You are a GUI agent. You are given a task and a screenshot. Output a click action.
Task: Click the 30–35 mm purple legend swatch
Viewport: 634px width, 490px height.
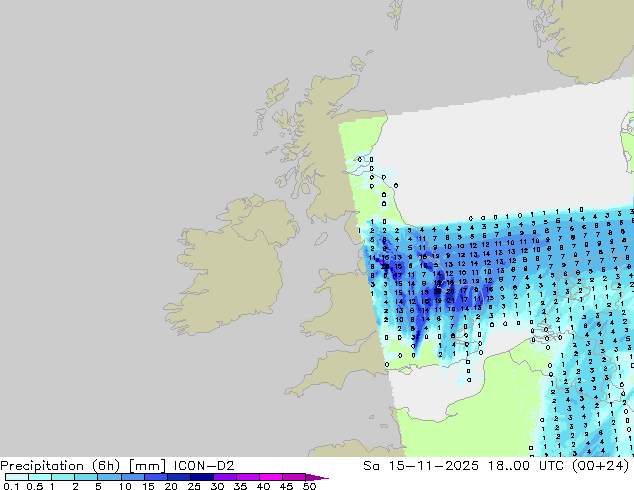[x=224, y=477]
